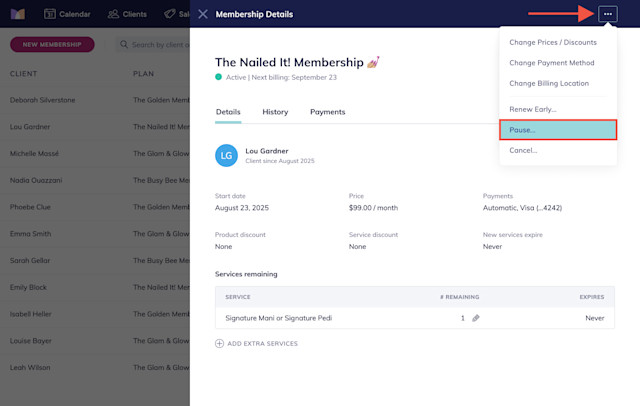
Task: Choose Change Payment Method
Action: pyautogui.click(x=551, y=62)
